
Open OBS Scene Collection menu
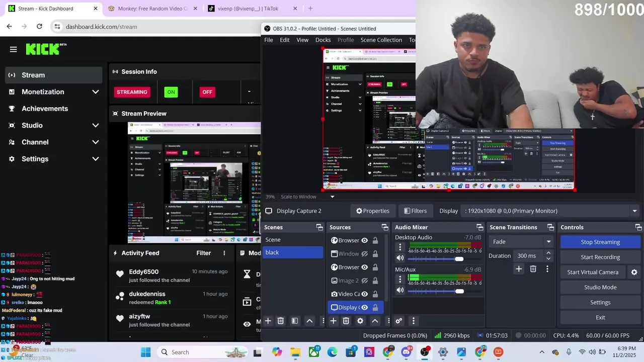point(381,40)
